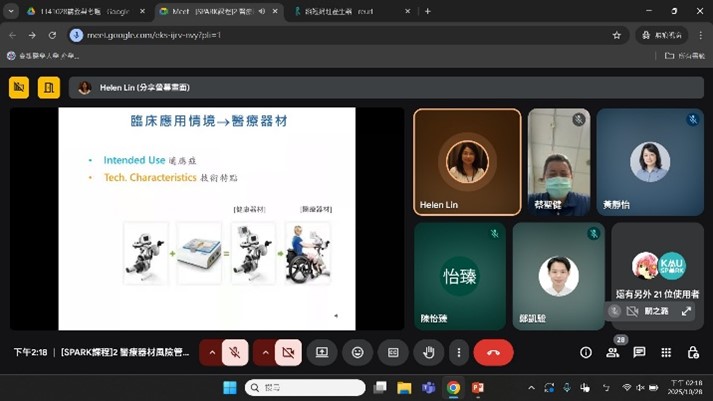Expand audio settings arrow beside microphone
This screenshot has height=401, width=713.
(212, 352)
